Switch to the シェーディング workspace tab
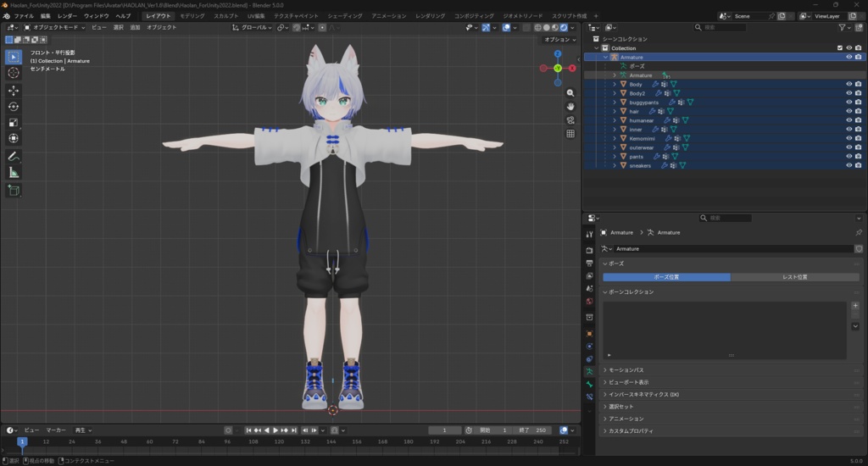868x466 pixels. coord(344,16)
